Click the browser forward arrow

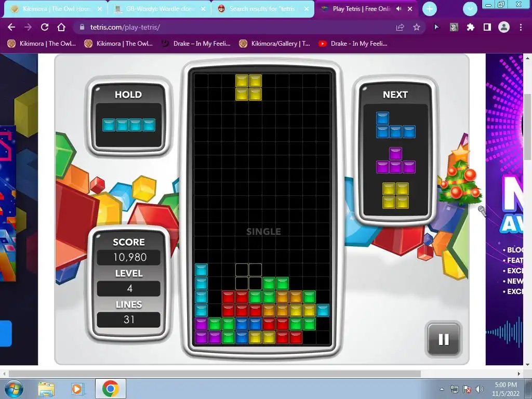point(28,27)
